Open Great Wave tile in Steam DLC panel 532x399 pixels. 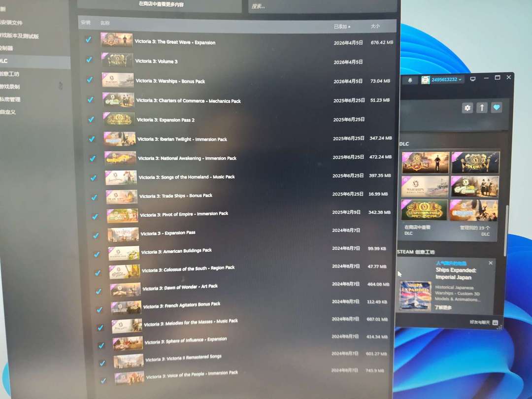pos(425,163)
